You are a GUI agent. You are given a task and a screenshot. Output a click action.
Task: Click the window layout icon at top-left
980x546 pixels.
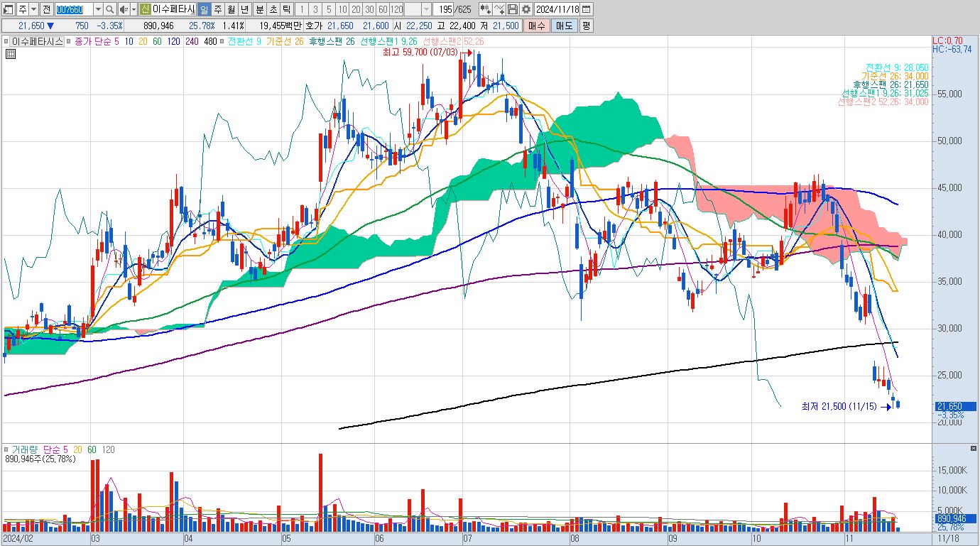pyautogui.click(x=9, y=9)
